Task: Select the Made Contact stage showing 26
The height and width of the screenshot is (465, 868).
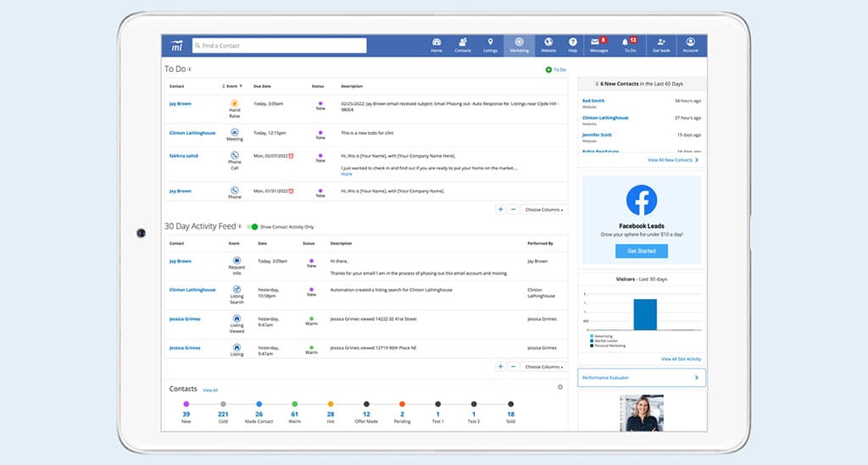Action: pyautogui.click(x=259, y=413)
